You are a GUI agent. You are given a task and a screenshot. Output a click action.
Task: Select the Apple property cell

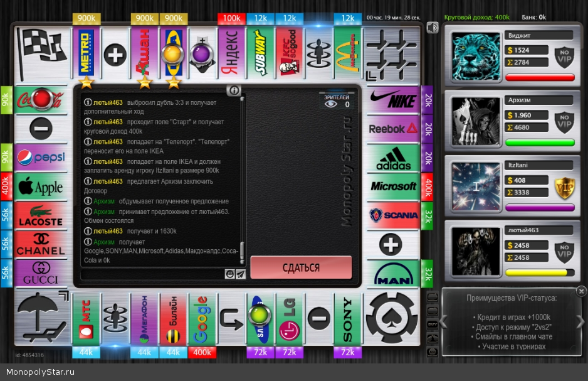[x=41, y=186]
